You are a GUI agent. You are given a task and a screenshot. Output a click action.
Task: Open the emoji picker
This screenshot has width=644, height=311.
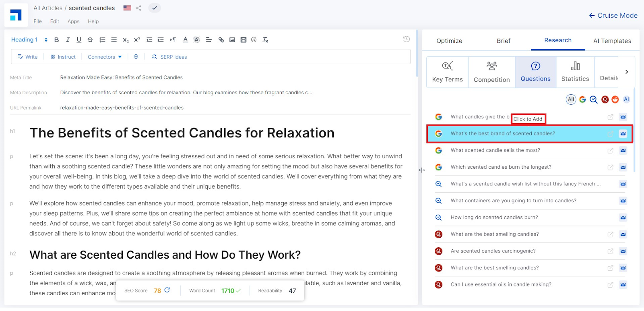click(254, 40)
